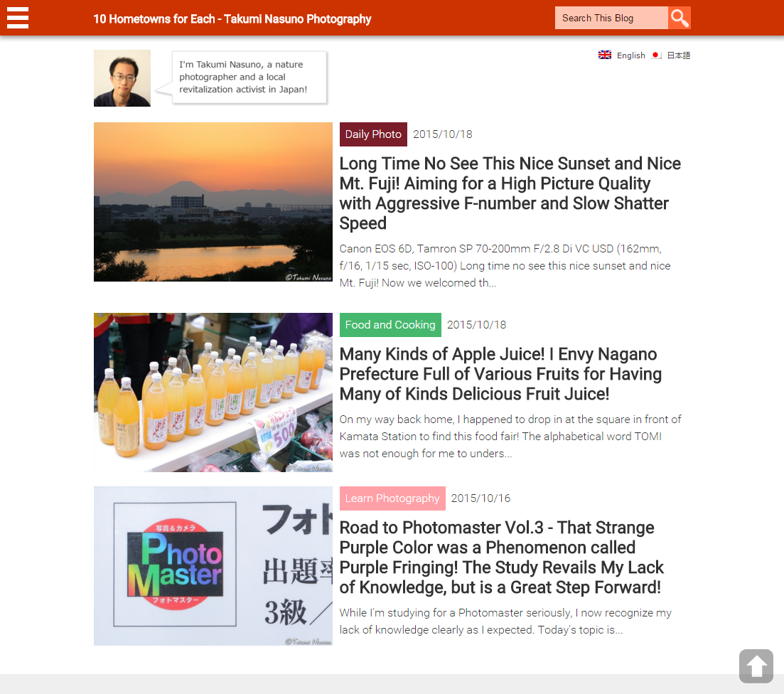Switch language to English
Viewport: 784px width, 694px height.
(x=630, y=55)
